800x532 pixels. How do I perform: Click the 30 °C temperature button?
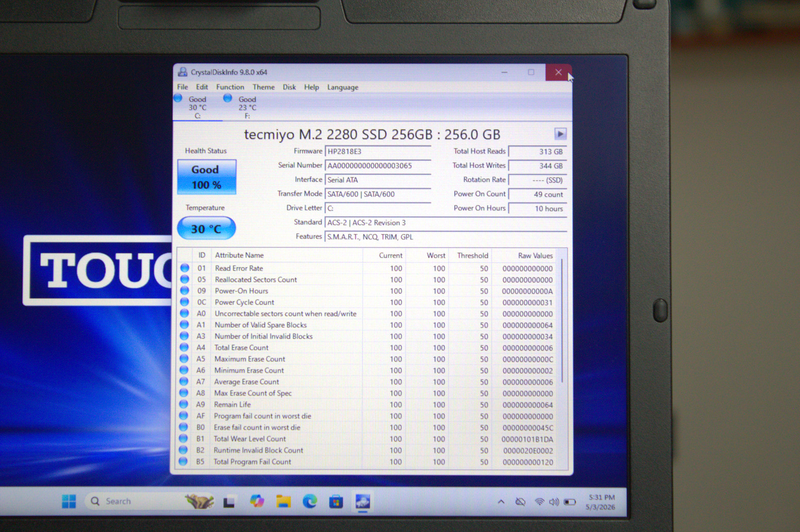click(x=206, y=229)
